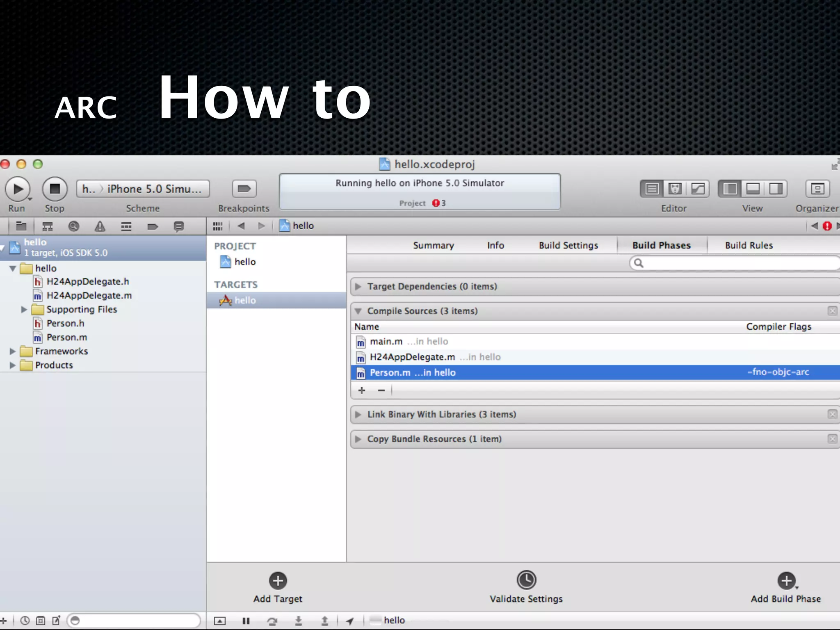Show the Issue navigator warning icon
840x630 pixels.
pyautogui.click(x=100, y=226)
